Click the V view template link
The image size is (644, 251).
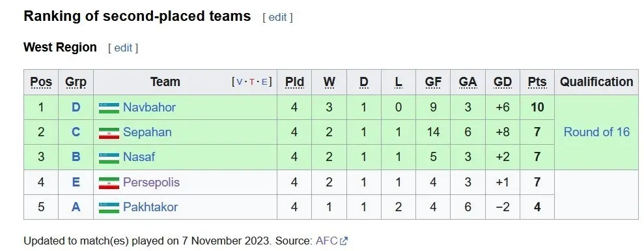240,82
